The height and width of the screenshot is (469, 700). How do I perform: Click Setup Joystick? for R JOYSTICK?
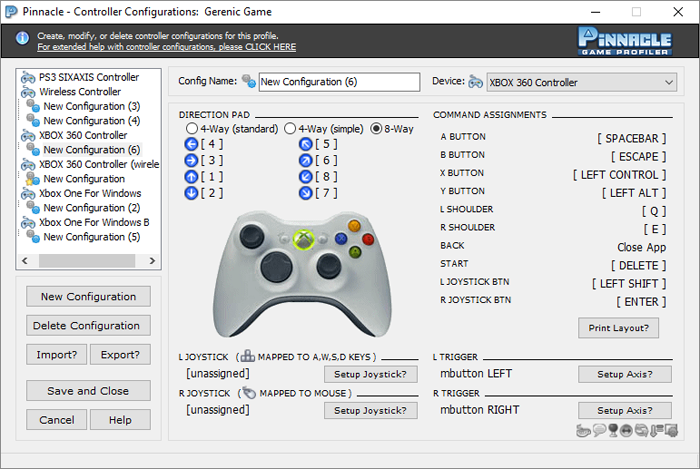(x=371, y=411)
